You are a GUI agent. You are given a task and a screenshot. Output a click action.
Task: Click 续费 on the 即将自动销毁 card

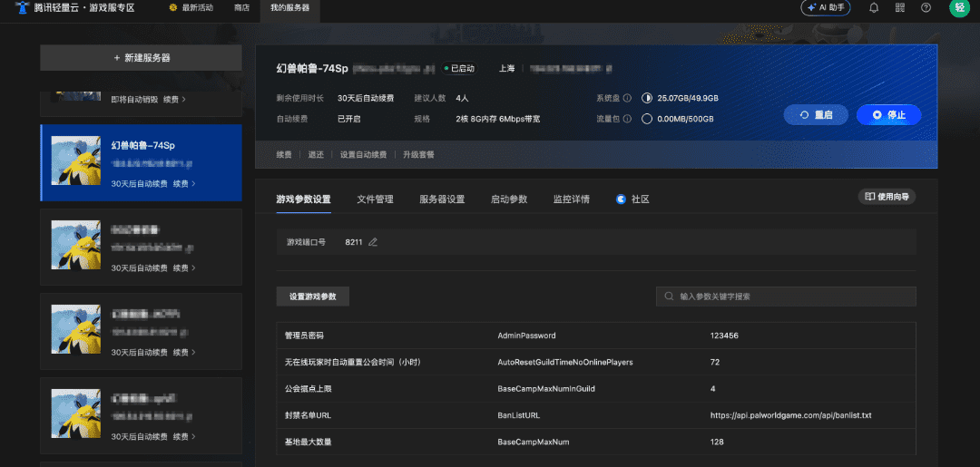click(174, 99)
